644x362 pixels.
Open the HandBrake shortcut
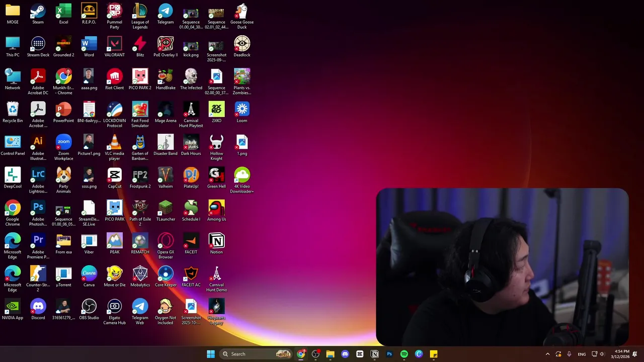pyautogui.click(x=166, y=79)
